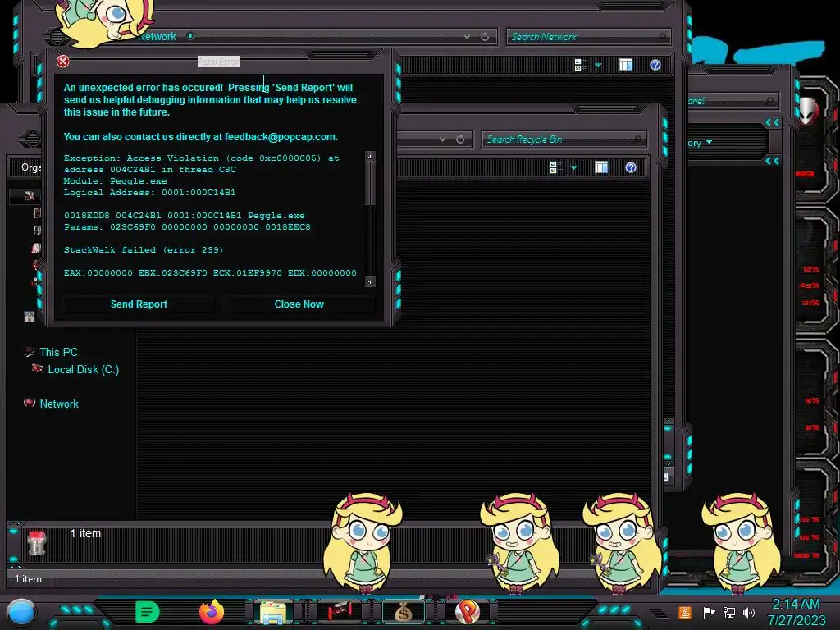Open Action Center flag tray icon
Viewport: 840px width, 630px height.
click(x=709, y=612)
